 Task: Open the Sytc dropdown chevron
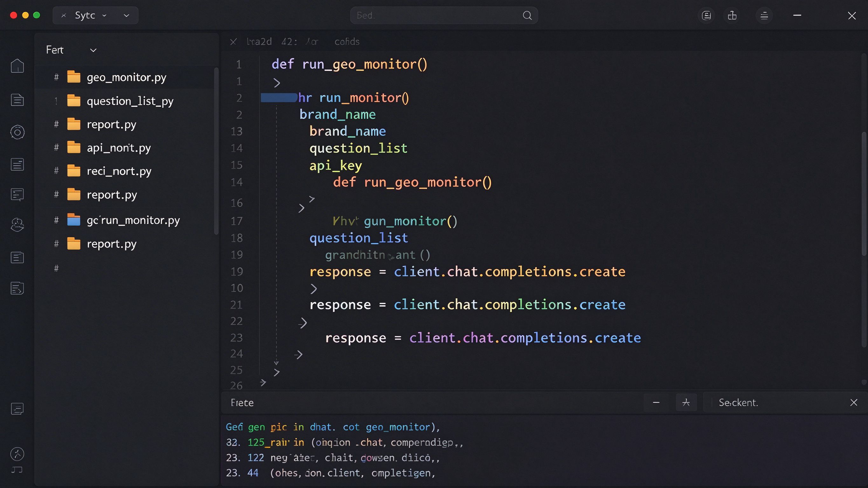coord(104,16)
